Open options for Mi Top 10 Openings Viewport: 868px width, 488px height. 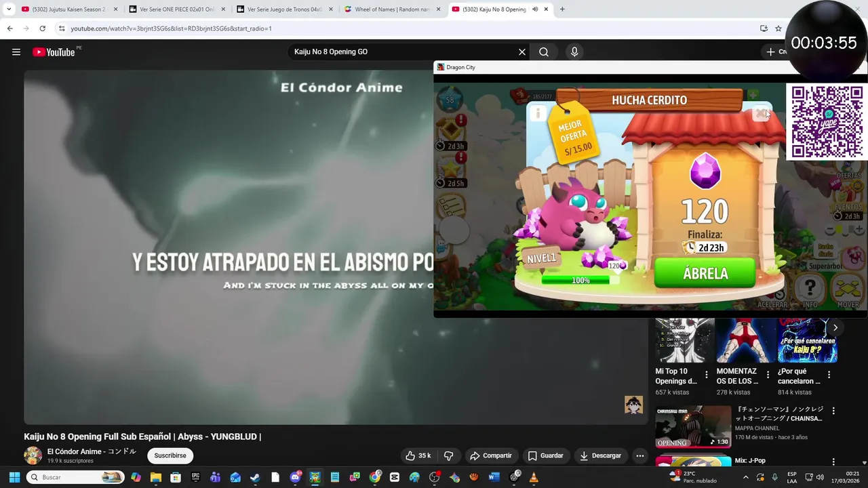click(x=707, y=374)
